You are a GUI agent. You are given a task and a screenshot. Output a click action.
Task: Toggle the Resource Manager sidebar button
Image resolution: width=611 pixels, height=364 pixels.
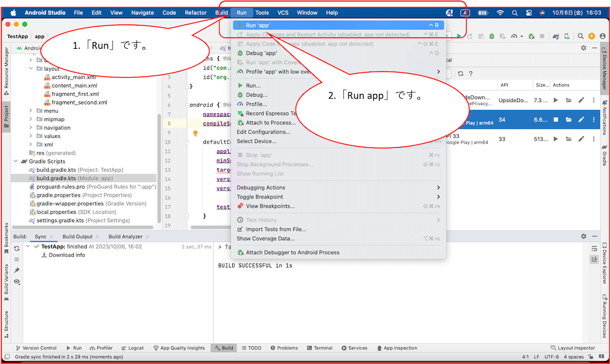[x=6, y=71]
